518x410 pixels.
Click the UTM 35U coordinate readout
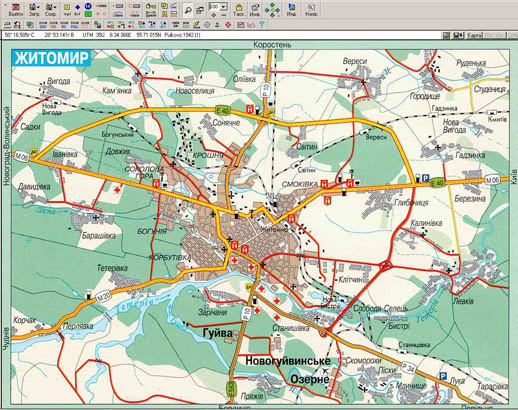coord(93,35)
